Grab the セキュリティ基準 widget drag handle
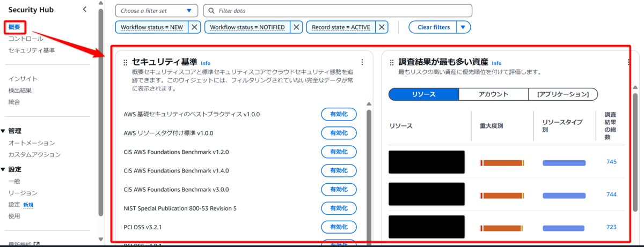This screenshot has height=247, width=644. click(126, 63)
